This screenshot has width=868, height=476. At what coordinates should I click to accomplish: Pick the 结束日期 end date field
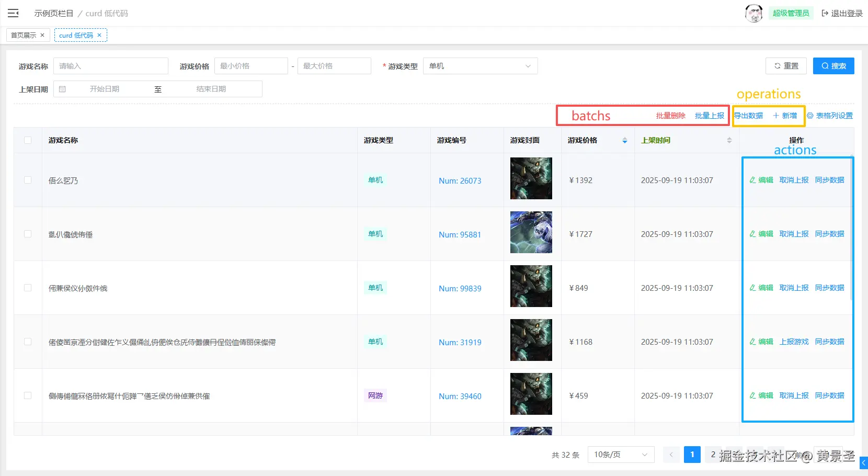[x=211, y=89]
